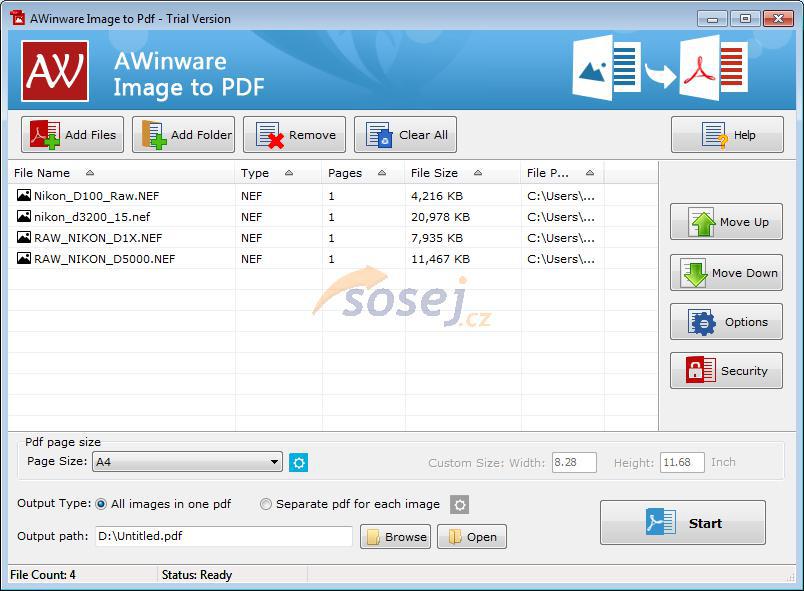Move file up with Move Up
This screenshot has height=591, width=804.
click(726, 222)
